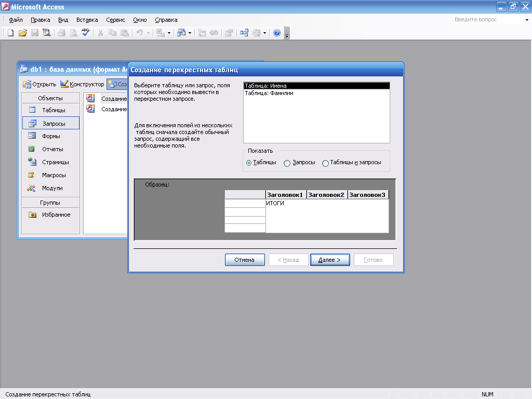Screen dimensions: 532x399
Task: Click the blue Help question icon
Action: pos(277,33)
